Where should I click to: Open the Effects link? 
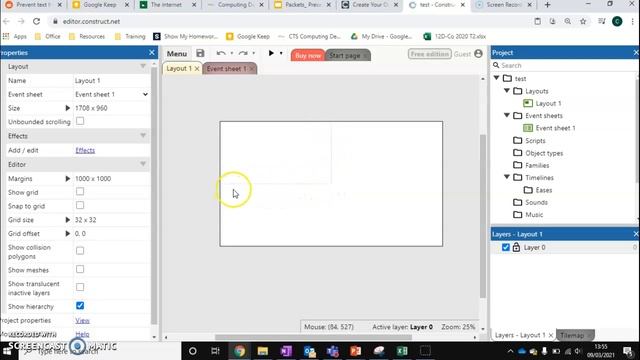coord(85,150)
